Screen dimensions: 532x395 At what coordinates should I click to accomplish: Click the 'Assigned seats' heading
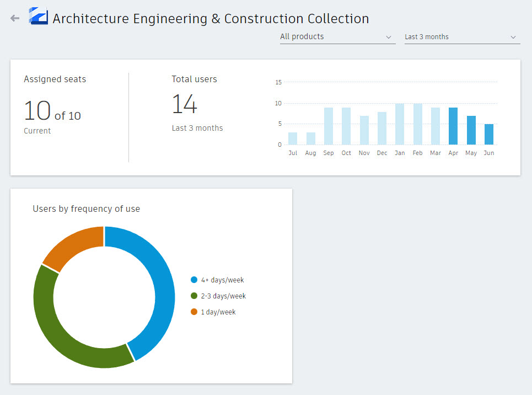pyautogui.click(x=55, y=79)
